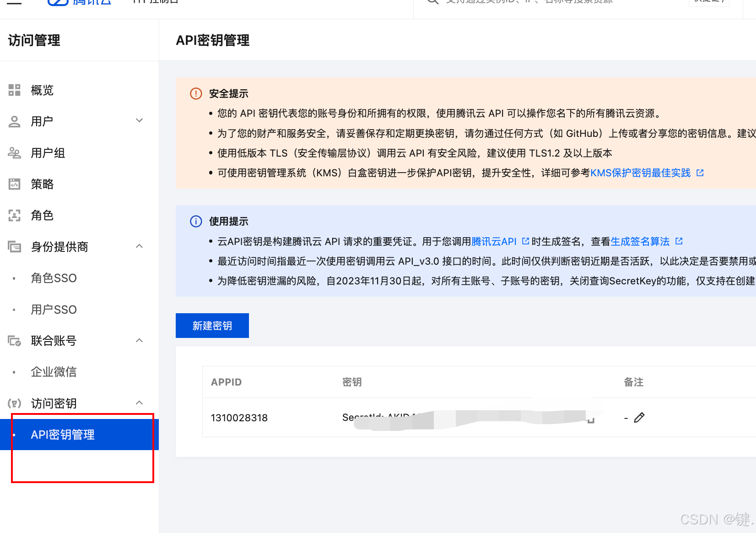Viewport: 756px width, 533px height.
Task: Open the 企业微信 menu item
Action: (x=54, y=372)
